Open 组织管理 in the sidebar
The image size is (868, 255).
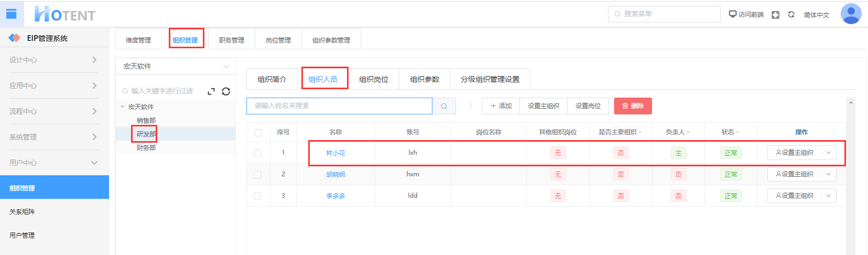pos(55,188)
